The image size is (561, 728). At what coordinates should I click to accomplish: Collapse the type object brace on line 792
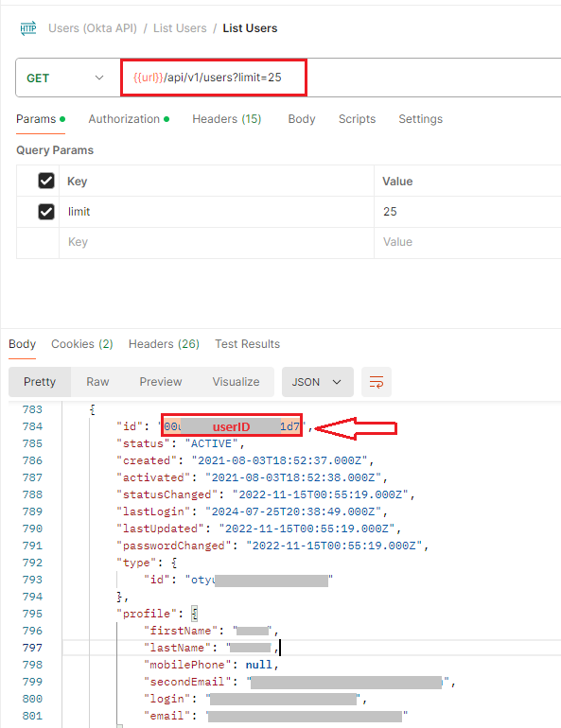click(174, 563)
